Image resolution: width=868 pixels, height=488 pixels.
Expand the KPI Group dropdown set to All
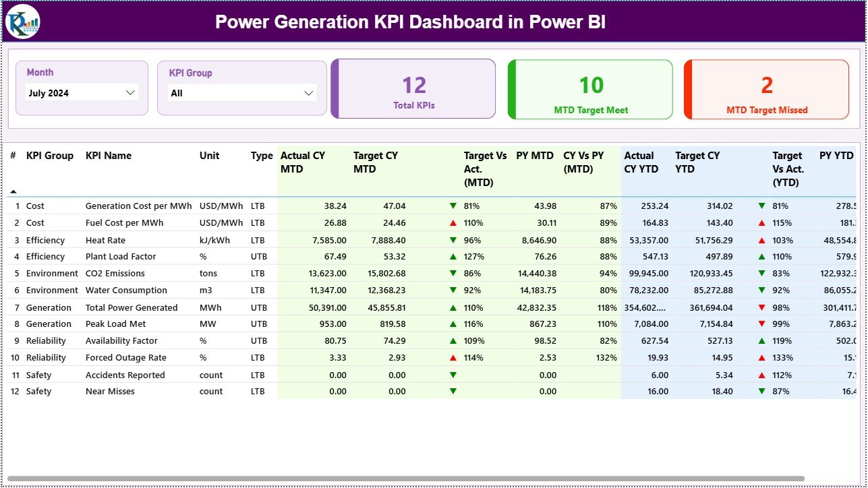tap(242, 93)
